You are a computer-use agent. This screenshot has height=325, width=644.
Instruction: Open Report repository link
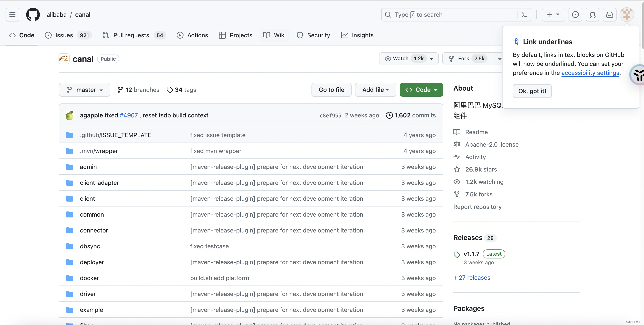point(477,207)
